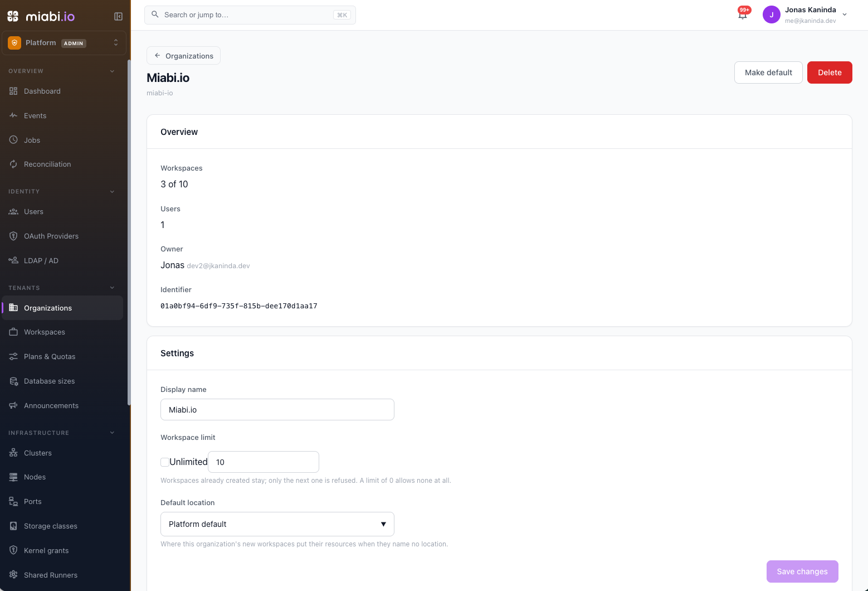This screenshot has width=868, height=591.
Task: Click the Users people icon
Action: tap(13, 211)
